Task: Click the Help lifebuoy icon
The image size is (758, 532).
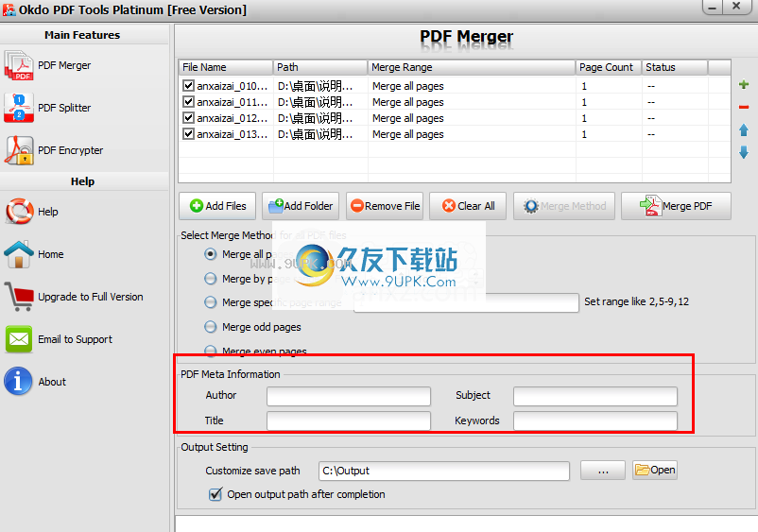Action: (19, 212)
